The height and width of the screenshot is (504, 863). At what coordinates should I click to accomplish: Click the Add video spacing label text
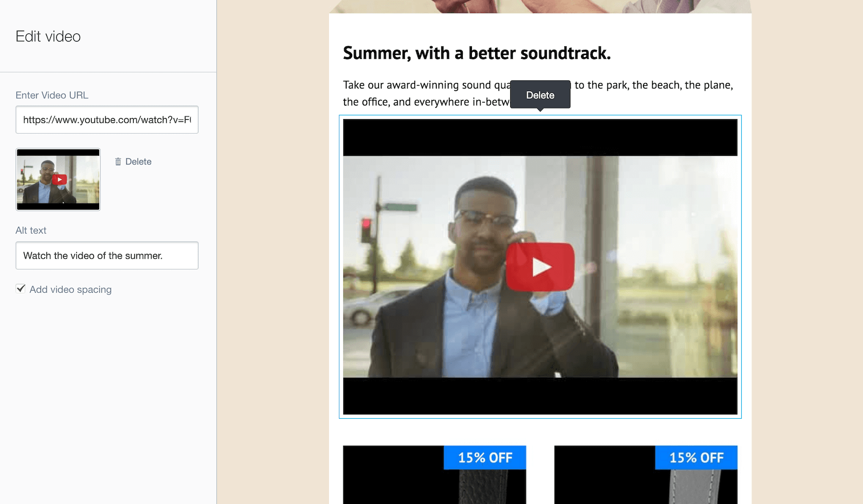[70, 289]
